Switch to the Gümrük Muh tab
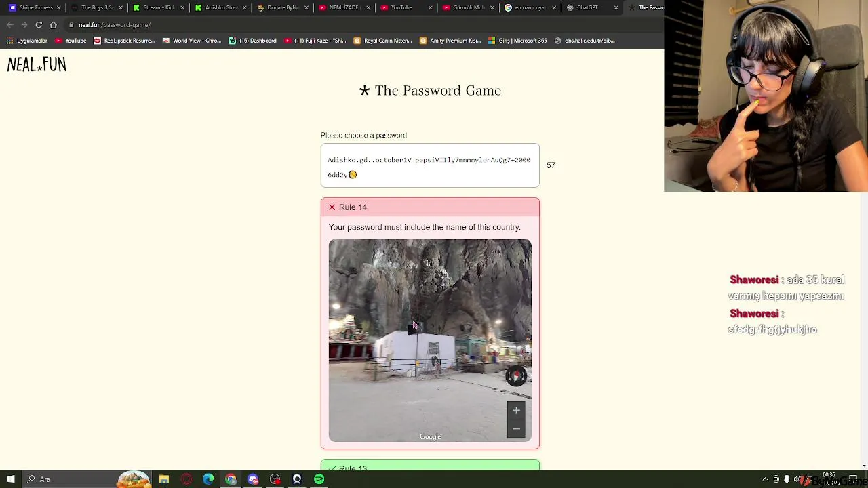868x488 pixels. coord(468,7)
